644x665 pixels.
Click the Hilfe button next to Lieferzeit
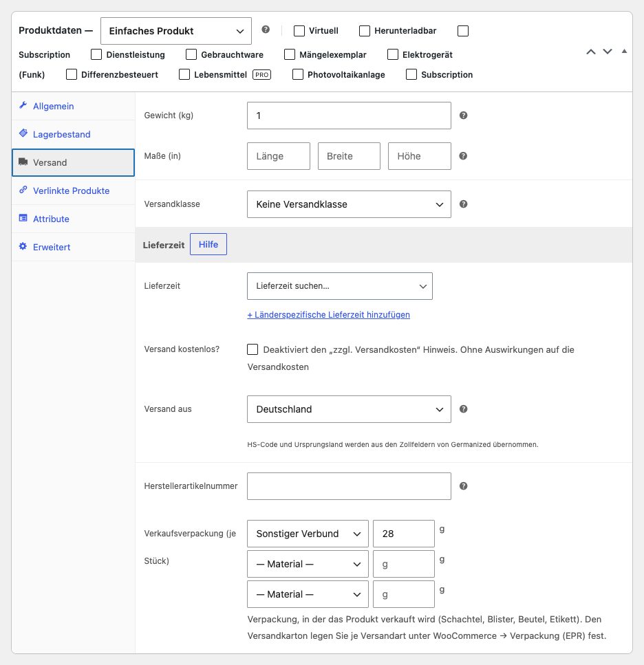208,244
